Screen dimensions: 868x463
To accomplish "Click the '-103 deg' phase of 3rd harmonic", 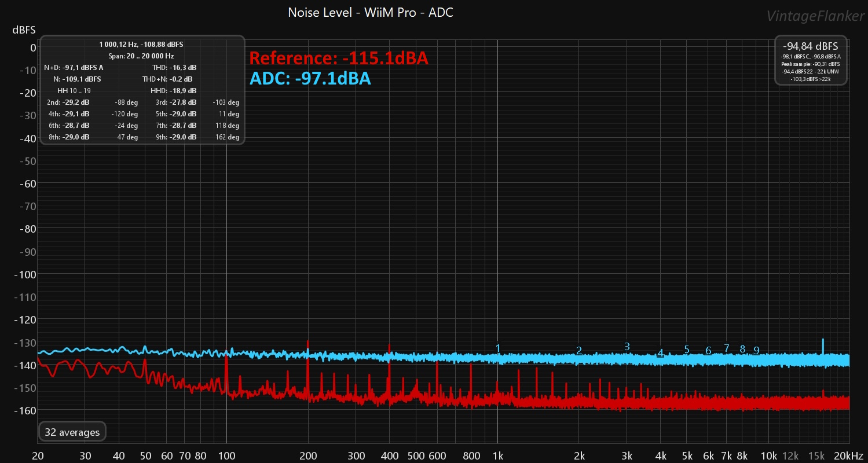I will coord(226,102).
